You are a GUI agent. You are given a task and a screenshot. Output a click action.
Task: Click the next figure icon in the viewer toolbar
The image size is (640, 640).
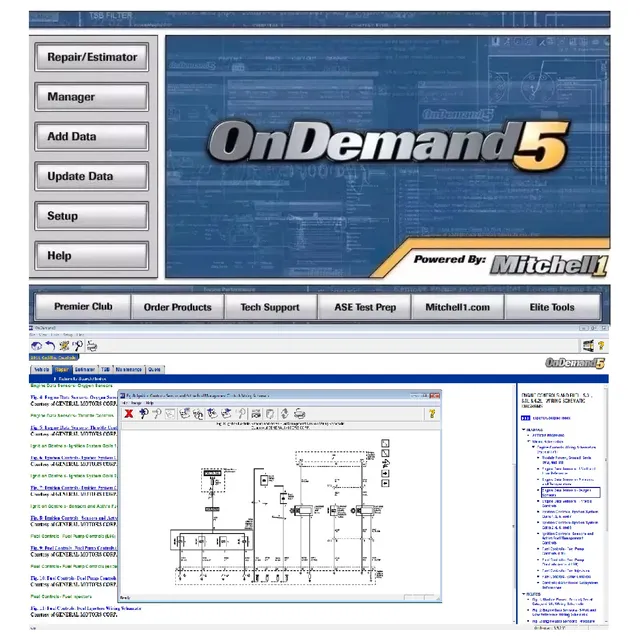click(226, 414)
